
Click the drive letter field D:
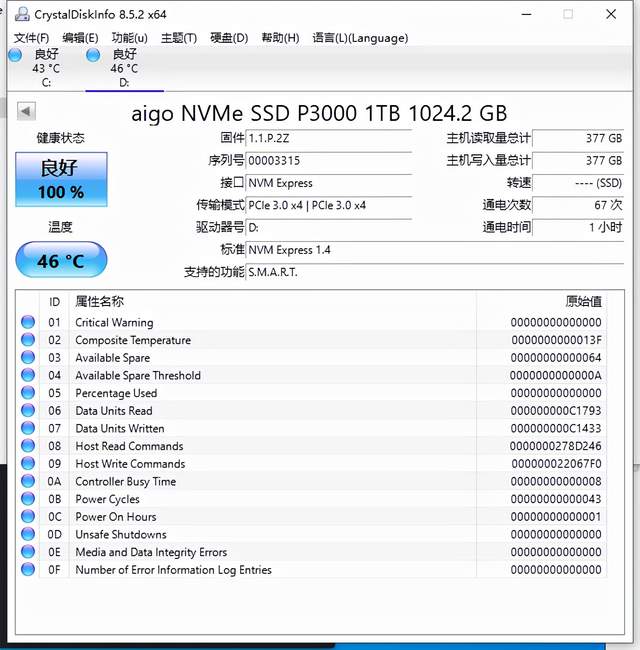[x=329, y=228]
